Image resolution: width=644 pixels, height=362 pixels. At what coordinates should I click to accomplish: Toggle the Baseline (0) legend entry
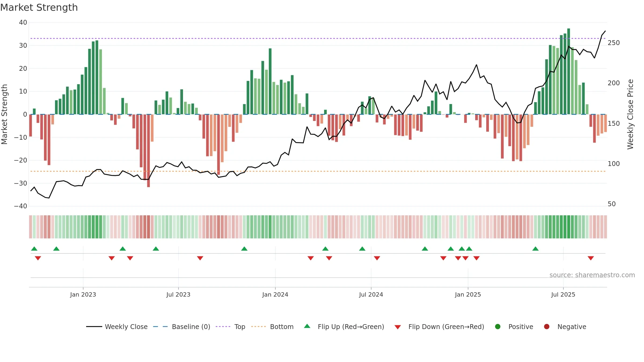182,327
